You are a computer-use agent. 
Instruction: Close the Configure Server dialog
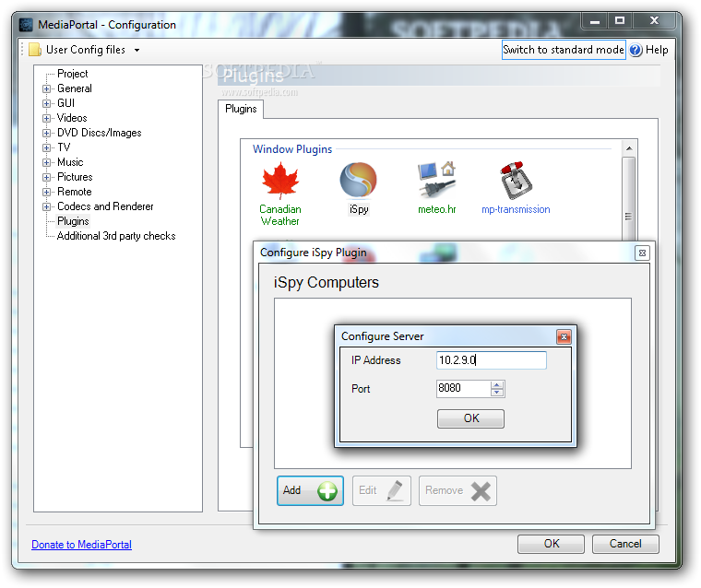(x=564, y=336)
